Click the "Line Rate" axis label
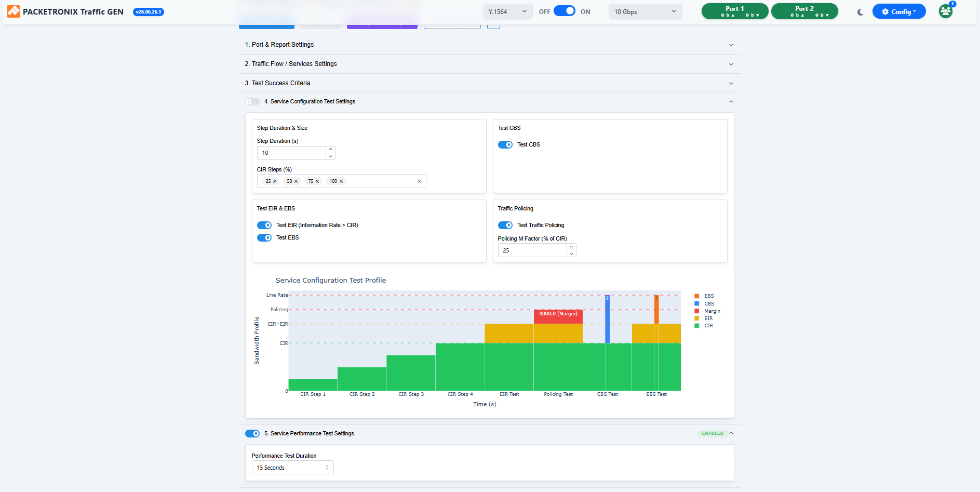Viewport: 980px width, 492px height. tap(277, 295)
